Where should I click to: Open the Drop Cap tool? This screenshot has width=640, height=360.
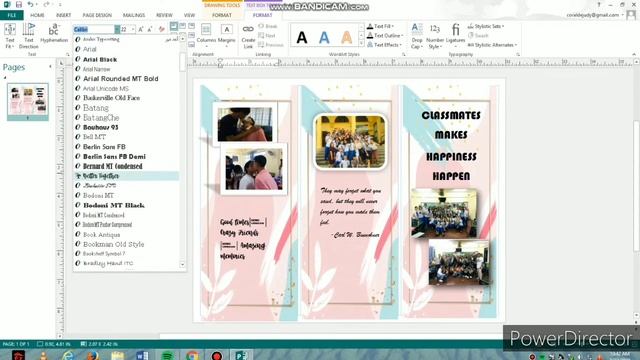[417, 36]
